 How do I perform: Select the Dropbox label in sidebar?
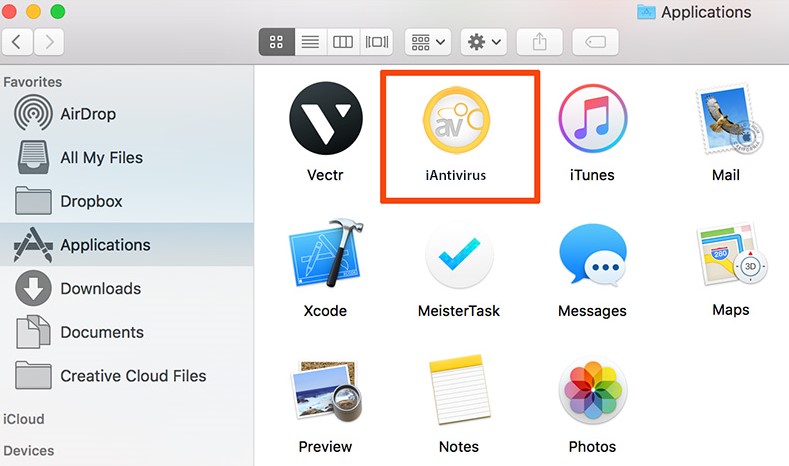pyautogui.click(x=91, y=201)
